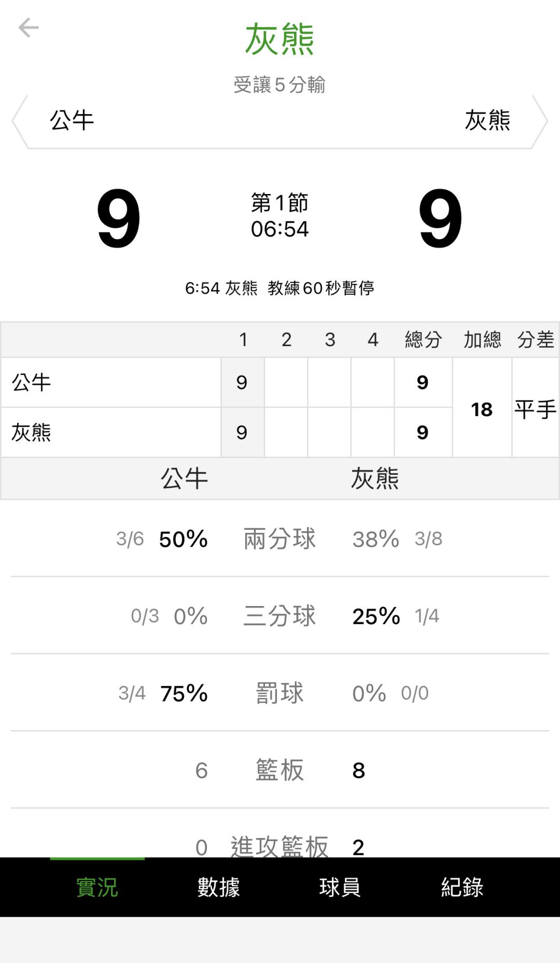
Task: Tap the 籃板 stat row label
Action: (279, 770)
